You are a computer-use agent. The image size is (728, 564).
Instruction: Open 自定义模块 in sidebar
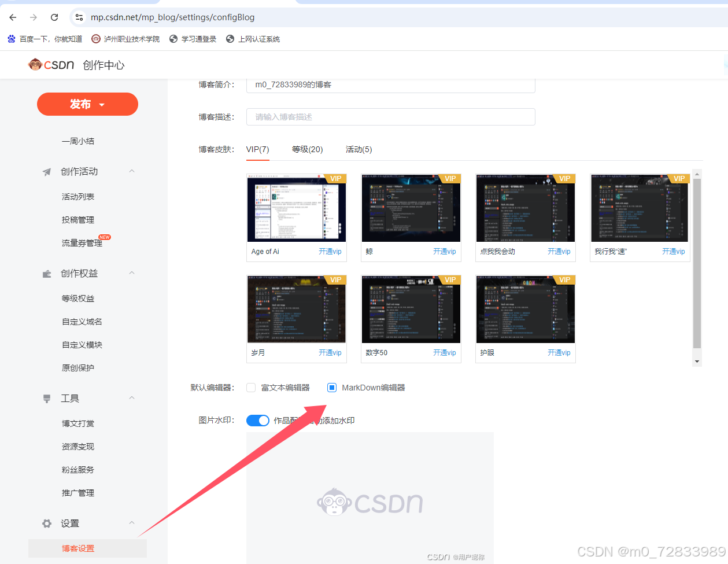click(x=82, y=345)
